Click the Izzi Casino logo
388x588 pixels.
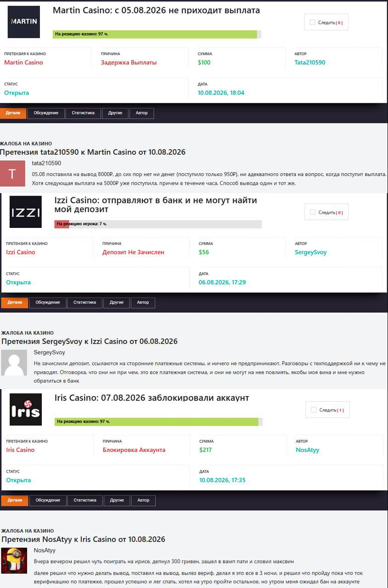[26, 212]
